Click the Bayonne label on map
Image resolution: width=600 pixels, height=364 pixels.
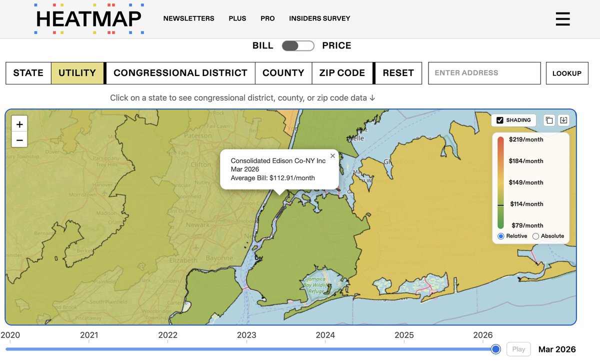pyautogui.click(x=219, y=258)
